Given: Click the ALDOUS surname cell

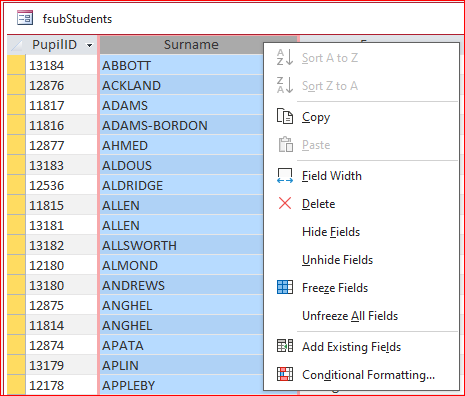Looking at the screenshot, I should tap(182, 165).
